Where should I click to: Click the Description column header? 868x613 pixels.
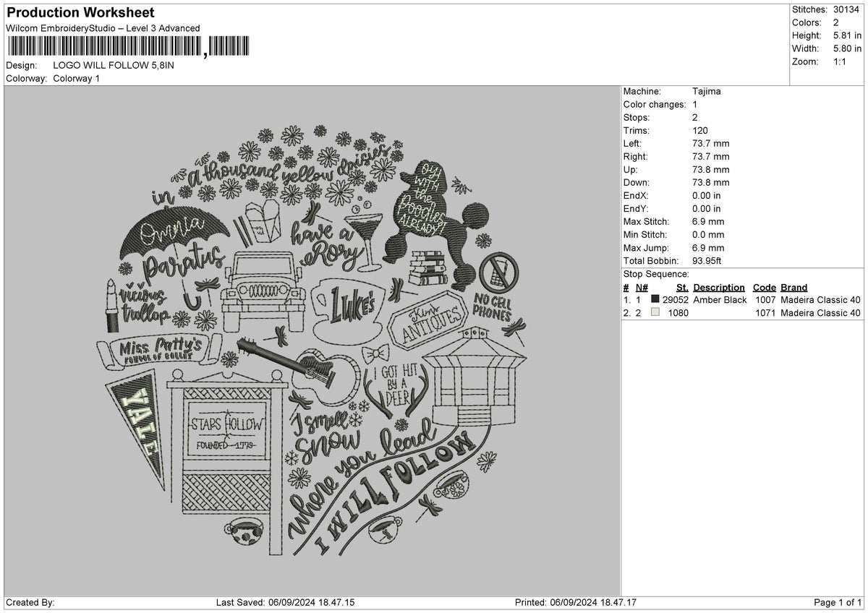click(718, 287)
